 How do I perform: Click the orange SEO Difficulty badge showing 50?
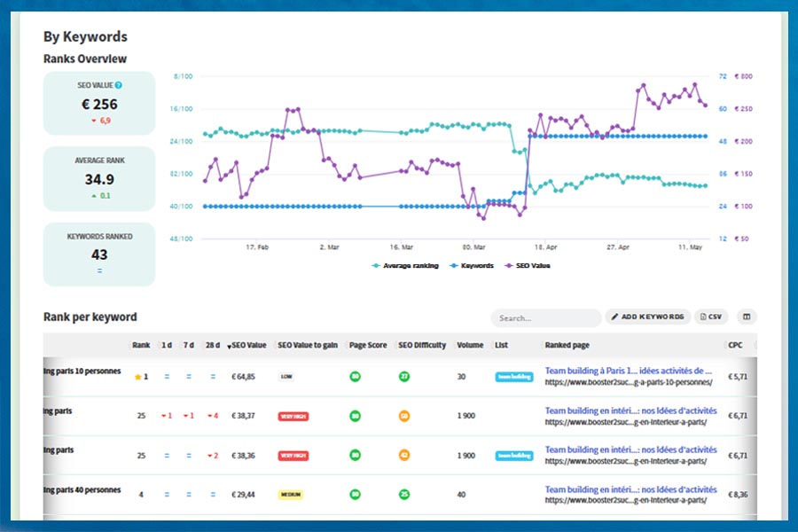coord(403,416)
